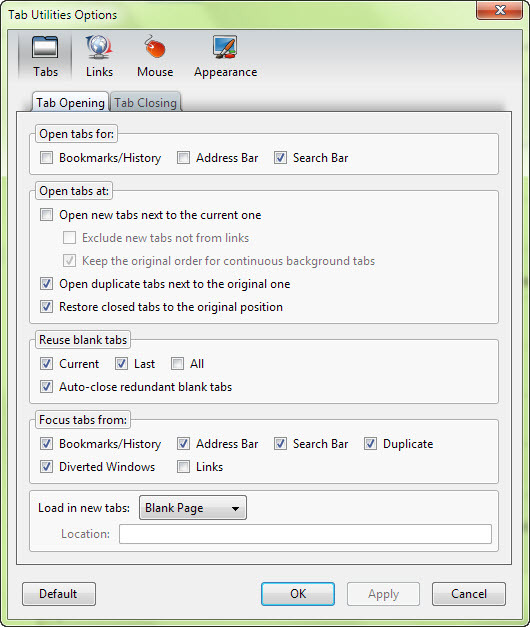Confirm settings with OK button
This screenshot has height=627, width=530.
(x=298, y=594)
